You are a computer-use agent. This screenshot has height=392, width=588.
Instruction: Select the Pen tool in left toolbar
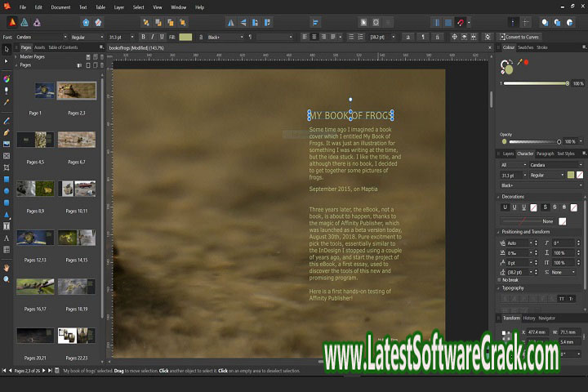click(7, 132)
